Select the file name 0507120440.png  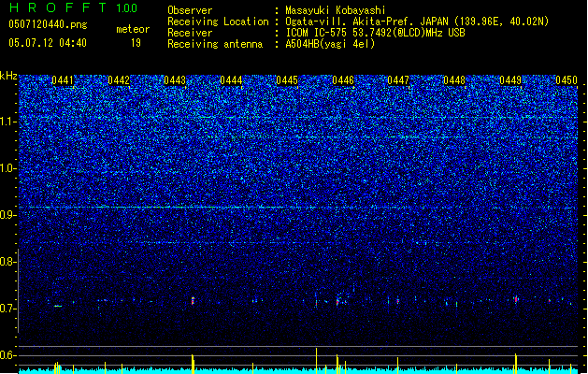(x=48, y=24)
